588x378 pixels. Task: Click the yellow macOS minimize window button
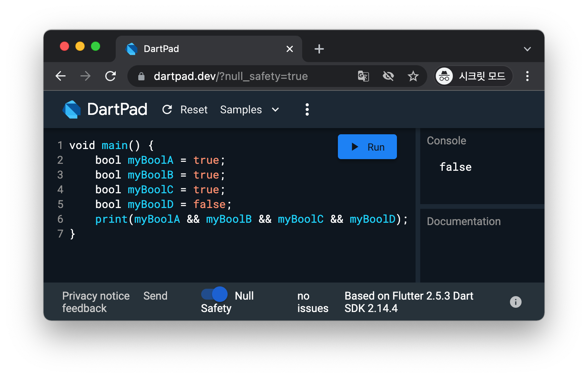80,47
